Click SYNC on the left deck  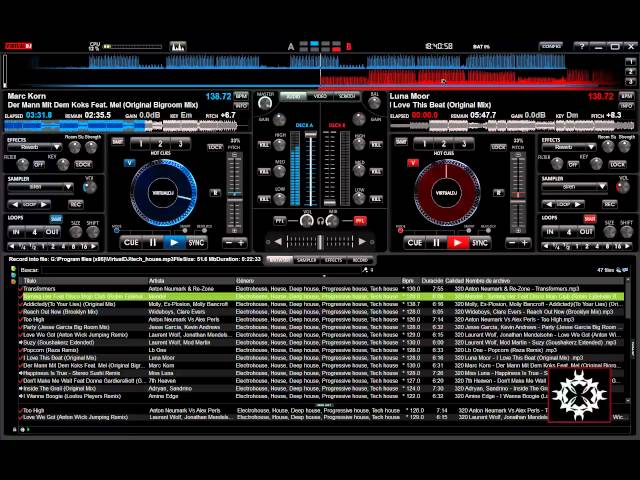tap(196, 242)
